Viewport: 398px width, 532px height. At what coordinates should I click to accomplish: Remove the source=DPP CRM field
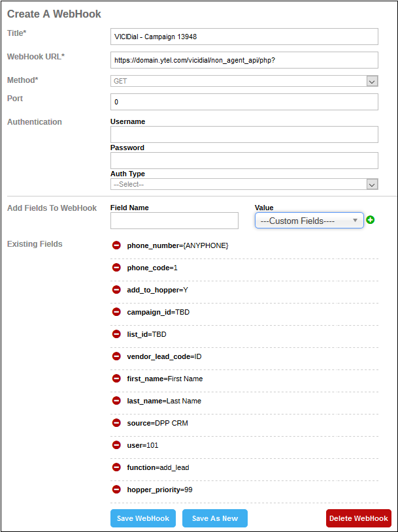pyautogui.click(x=116, y=423)
